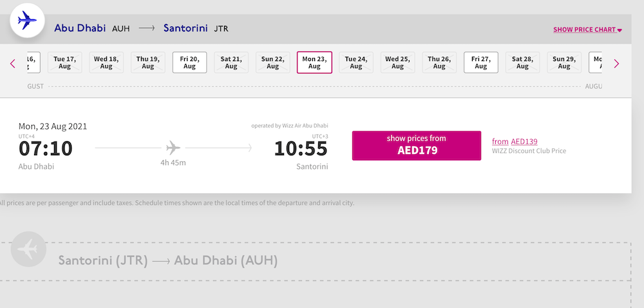Screen dimensions: 644x308
Task: Choose the Tue 17, Aug date
Action: point(64,63)
